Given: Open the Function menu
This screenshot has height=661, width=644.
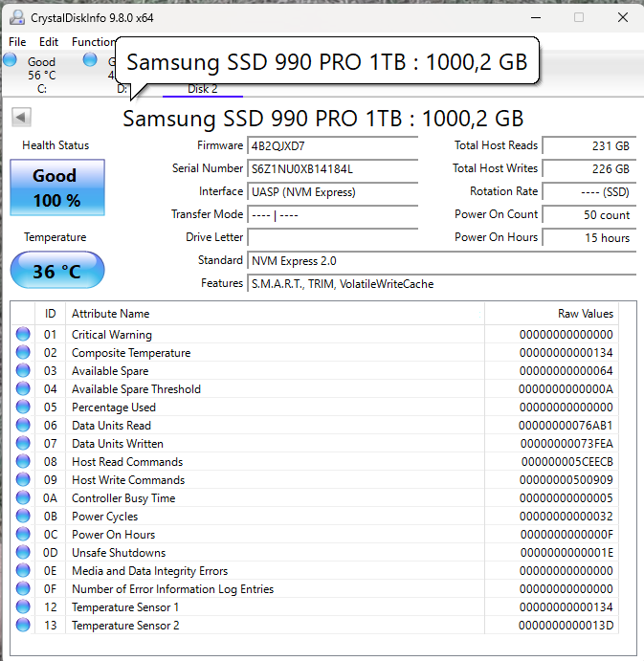Looking at the screenshot, I should click(93, 42).
